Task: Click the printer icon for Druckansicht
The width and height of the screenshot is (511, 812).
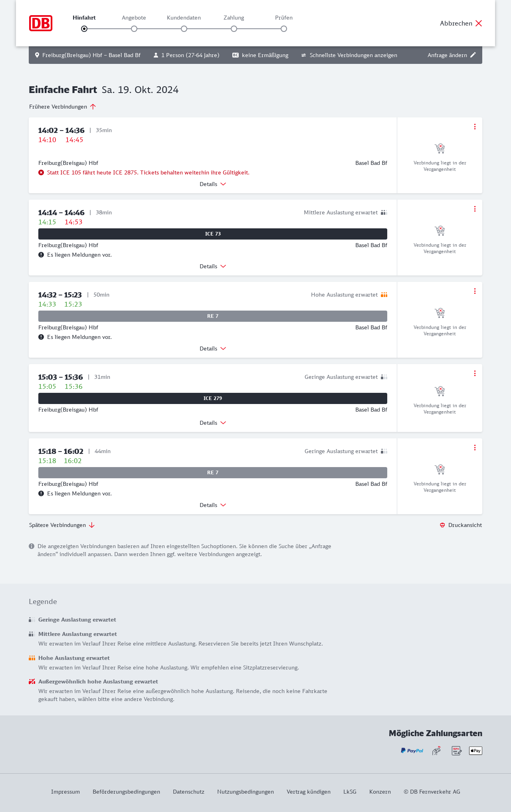Action: (442, 525)
